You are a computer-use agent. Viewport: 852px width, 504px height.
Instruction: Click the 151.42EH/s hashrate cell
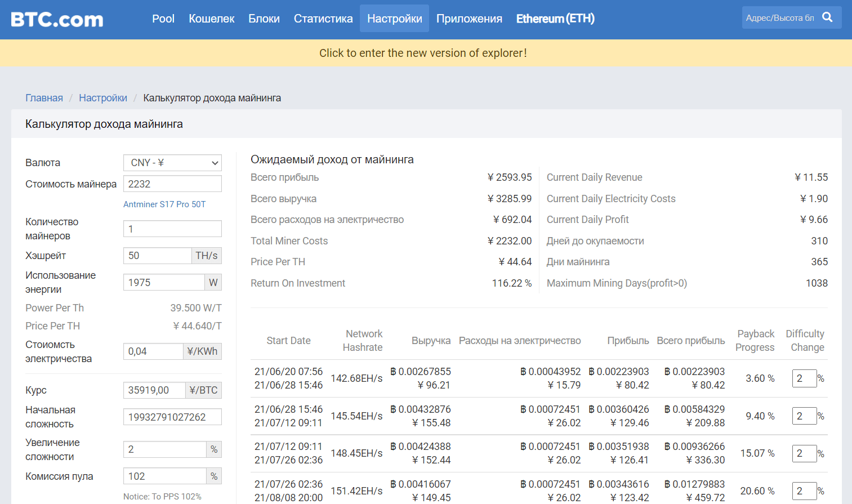coord(356,491)
